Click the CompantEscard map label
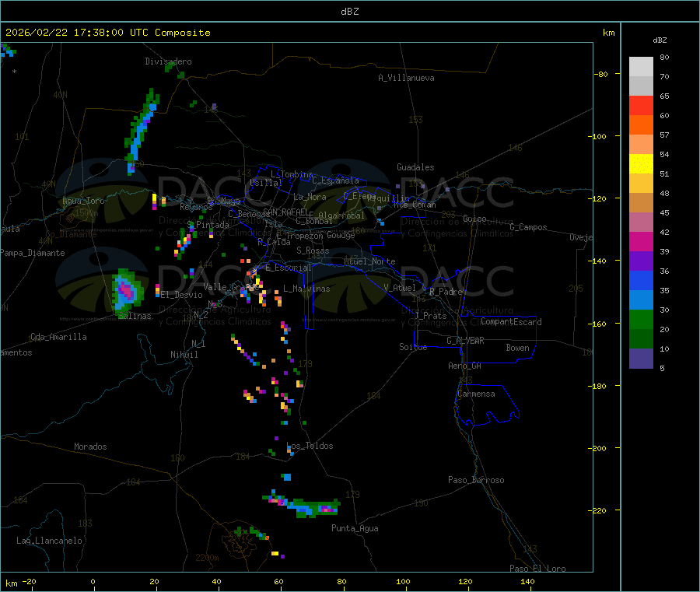Viewport: 700px width, 592px height. point(511,322)
